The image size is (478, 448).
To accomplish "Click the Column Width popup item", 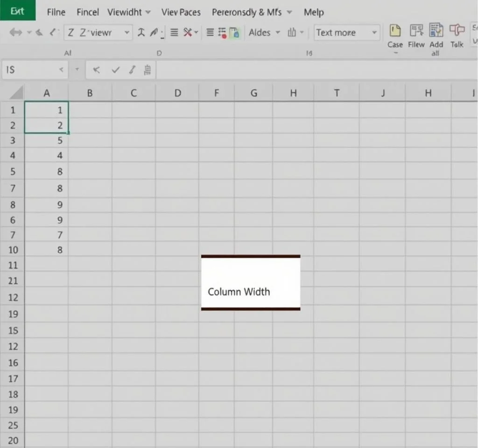I will click(x=239, y=292).
